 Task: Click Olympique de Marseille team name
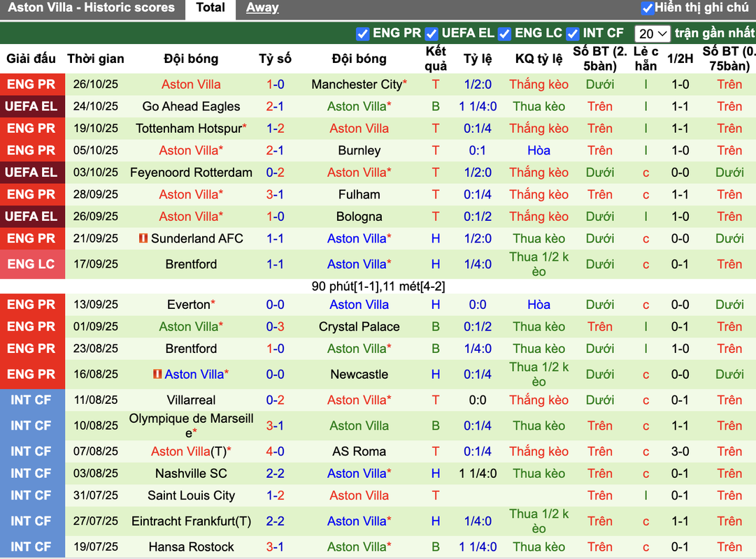pyautogui.click(x=191, y=426)
